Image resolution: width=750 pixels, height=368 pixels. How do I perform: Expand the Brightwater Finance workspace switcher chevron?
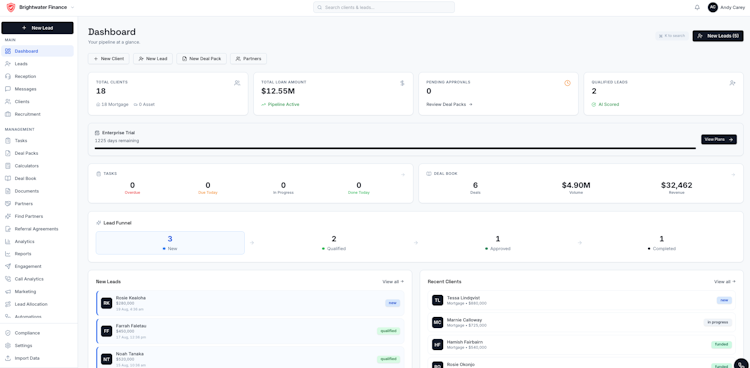[x=72, y=8]
